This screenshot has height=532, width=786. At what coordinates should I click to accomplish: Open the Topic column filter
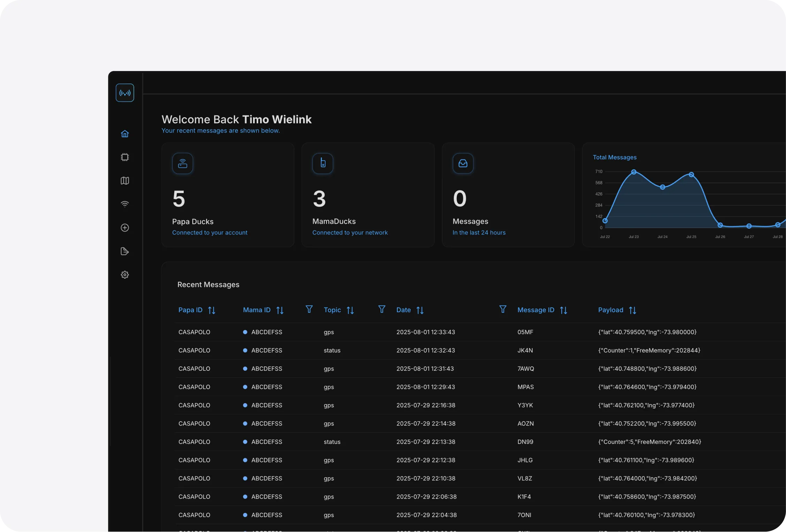click(x=382, y=309)
